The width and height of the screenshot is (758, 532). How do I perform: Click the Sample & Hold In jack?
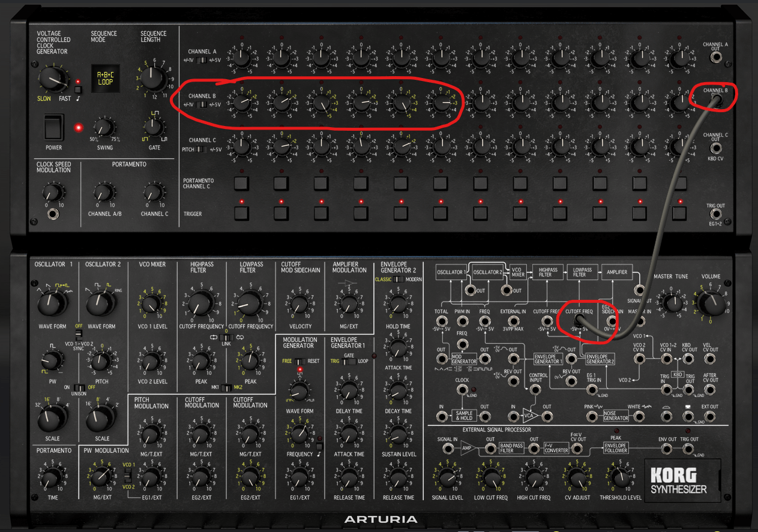tap(442, 416)
